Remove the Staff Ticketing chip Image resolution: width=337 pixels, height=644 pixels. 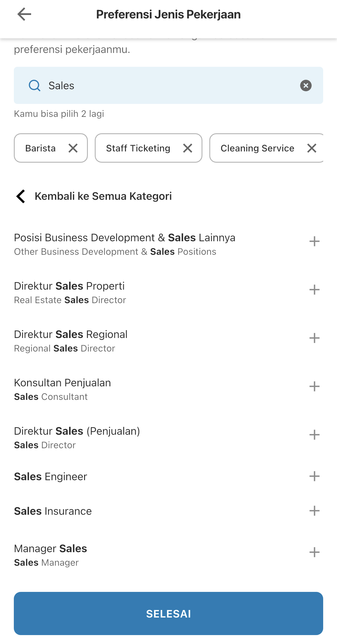pos(188,148)
